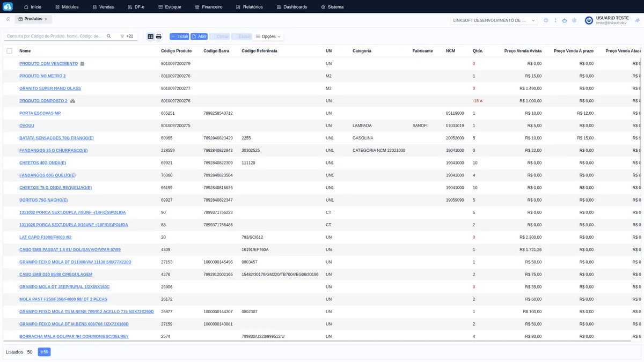Switch to table grid view icon

(151, 36)
